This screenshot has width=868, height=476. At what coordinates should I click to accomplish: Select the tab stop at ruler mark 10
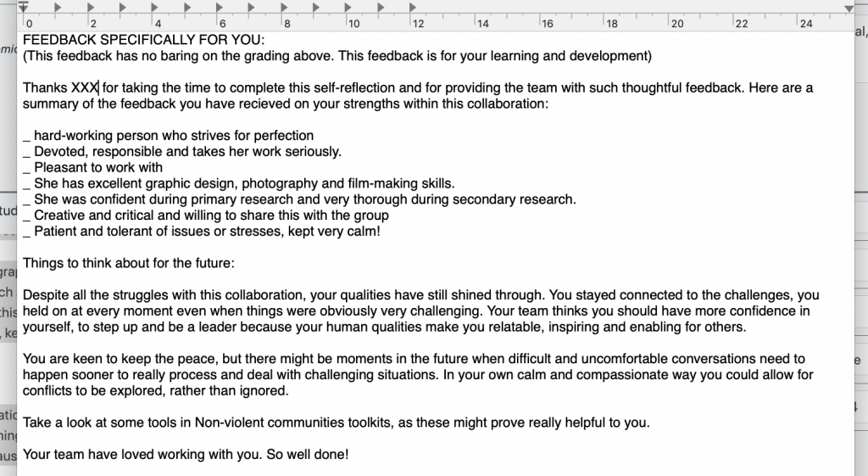coord(348,7)
